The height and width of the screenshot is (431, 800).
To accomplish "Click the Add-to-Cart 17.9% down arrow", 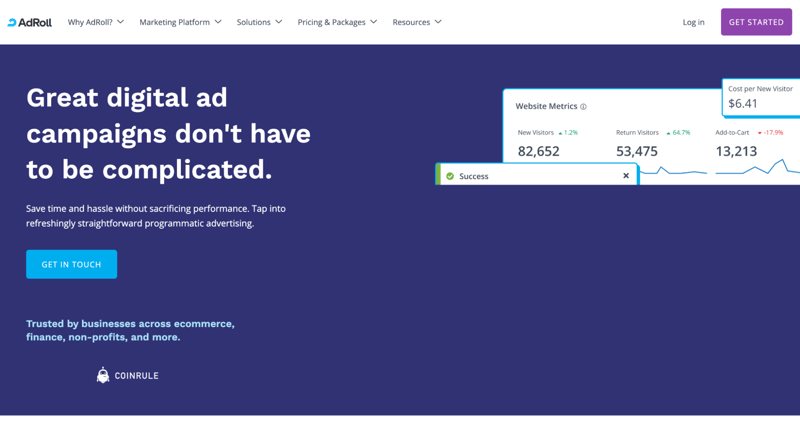I will 760,133.
